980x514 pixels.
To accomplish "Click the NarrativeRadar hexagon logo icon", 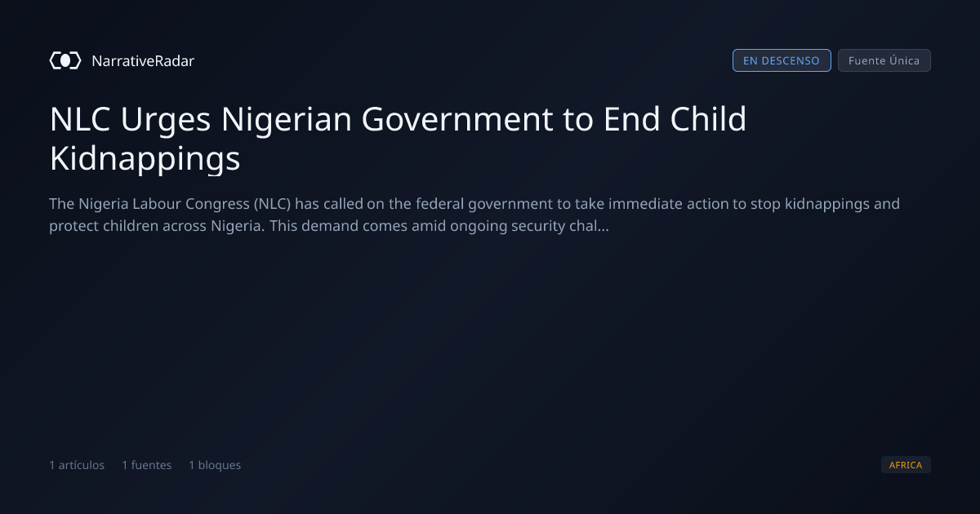I will (x=65, y=60).
